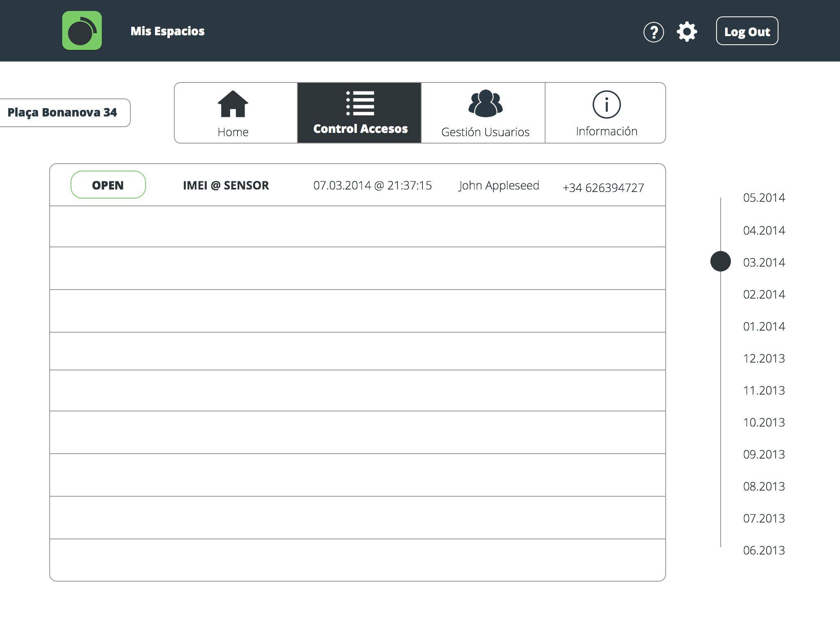
Task: Select 12.2013 on the date timeline
Action: click(x=764, y=358)
